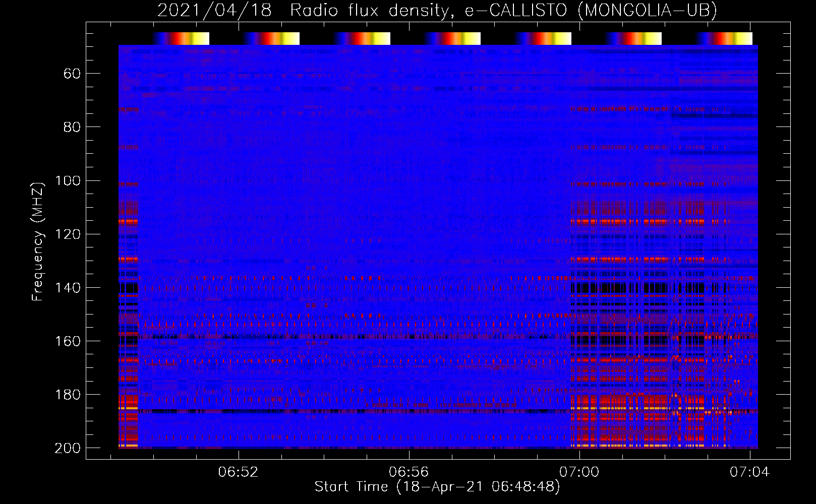
Task: Click the 180 frequency tick label
Action: [68, 394]
